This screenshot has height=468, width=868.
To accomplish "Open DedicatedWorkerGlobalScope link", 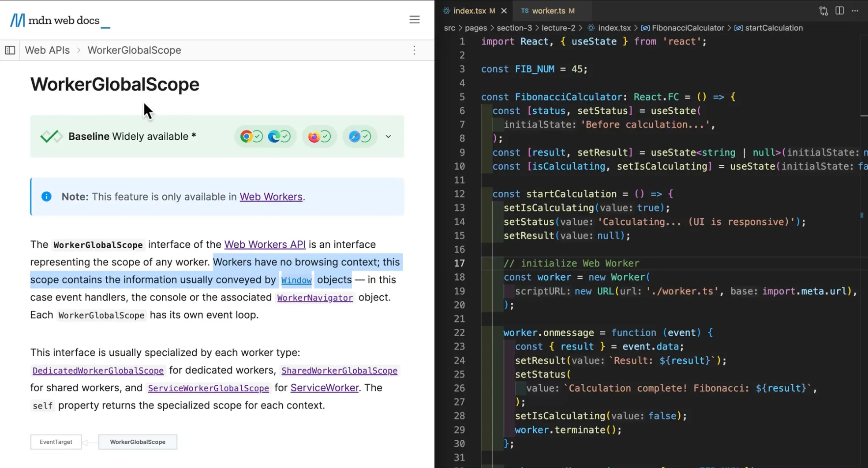I will 98,371.
